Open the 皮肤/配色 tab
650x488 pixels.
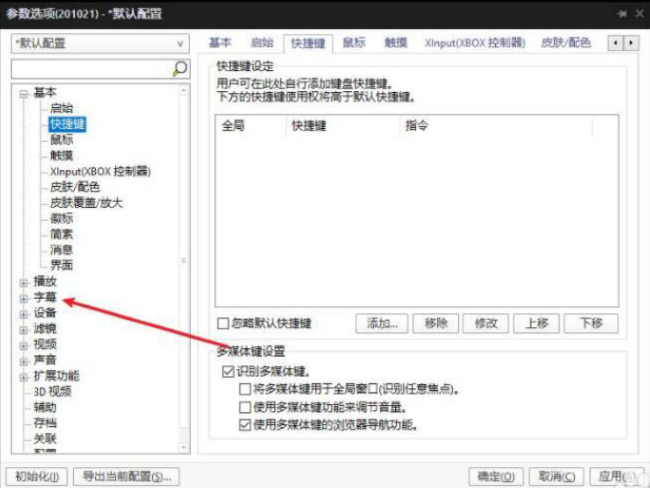pyautogui.click(x=565, y=43)
